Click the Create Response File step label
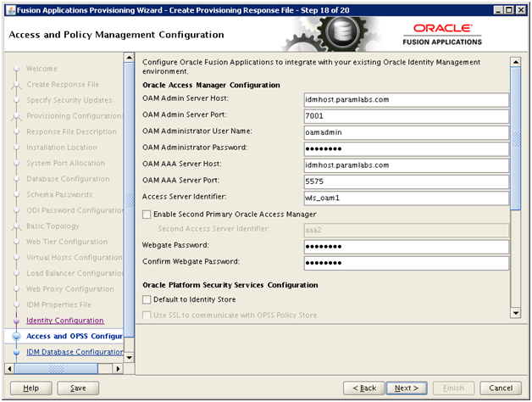532x402 pixels. pos(63,84)
